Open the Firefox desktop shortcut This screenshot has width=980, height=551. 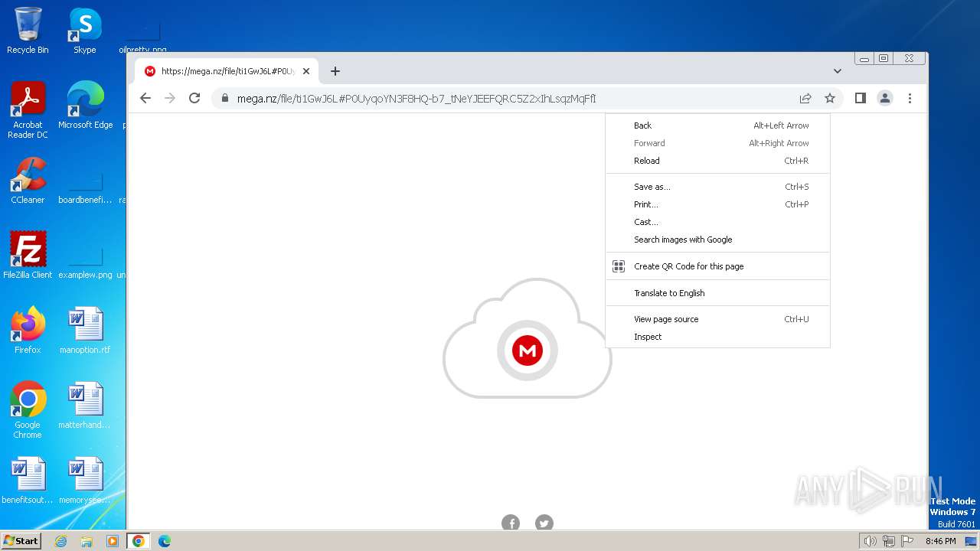click(x=28, y=331)
